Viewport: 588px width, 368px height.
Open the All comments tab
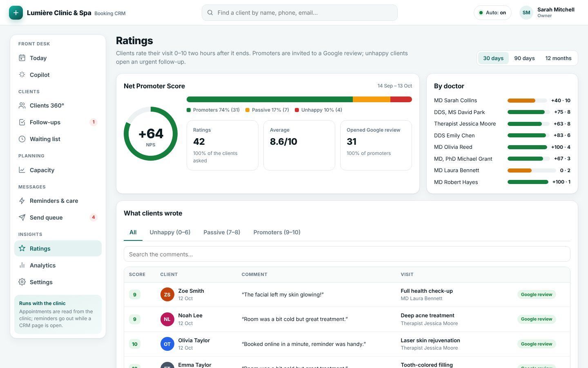point(133,232)
